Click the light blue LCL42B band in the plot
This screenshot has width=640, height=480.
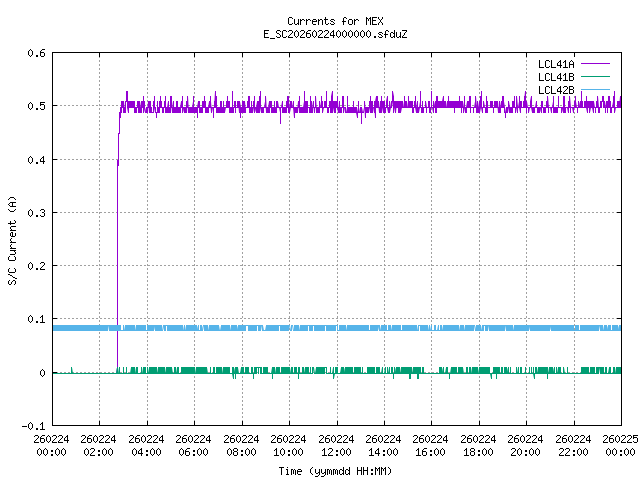pos(350,328)
